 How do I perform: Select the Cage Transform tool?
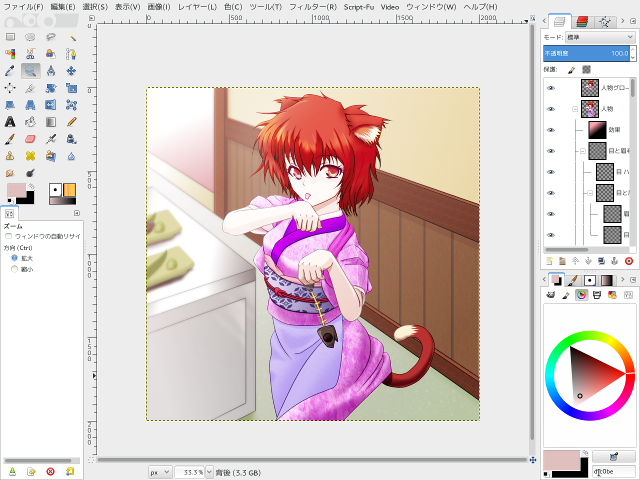[x=71, y=105]
